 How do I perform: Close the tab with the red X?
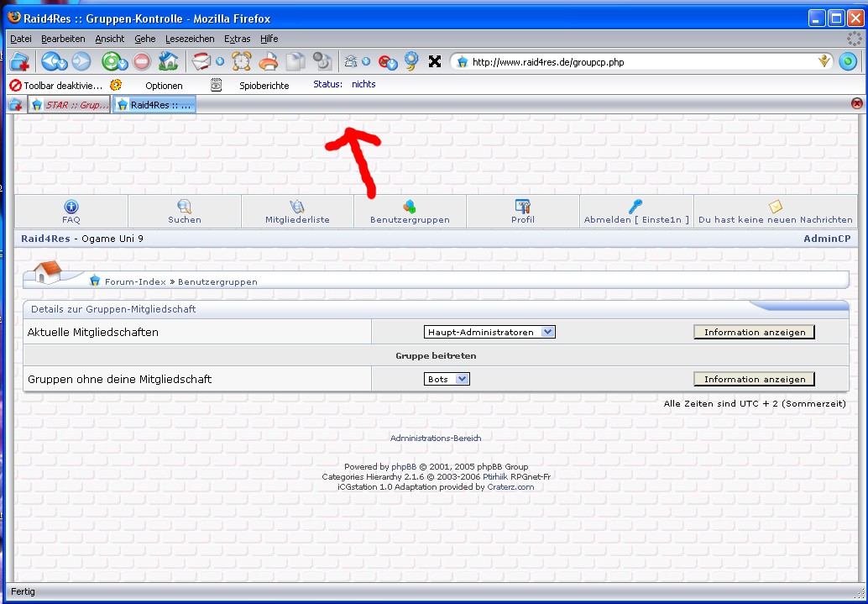click(856, 103)
